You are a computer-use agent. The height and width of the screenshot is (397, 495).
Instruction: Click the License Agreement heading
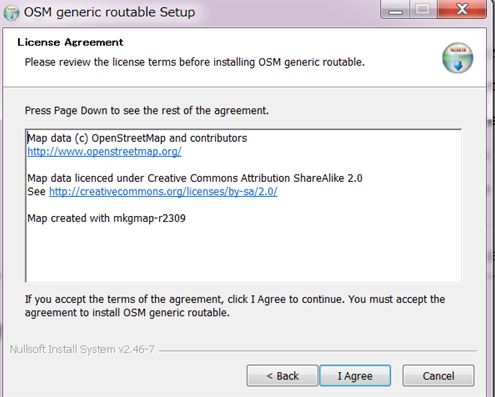click(x=70, y=42)
